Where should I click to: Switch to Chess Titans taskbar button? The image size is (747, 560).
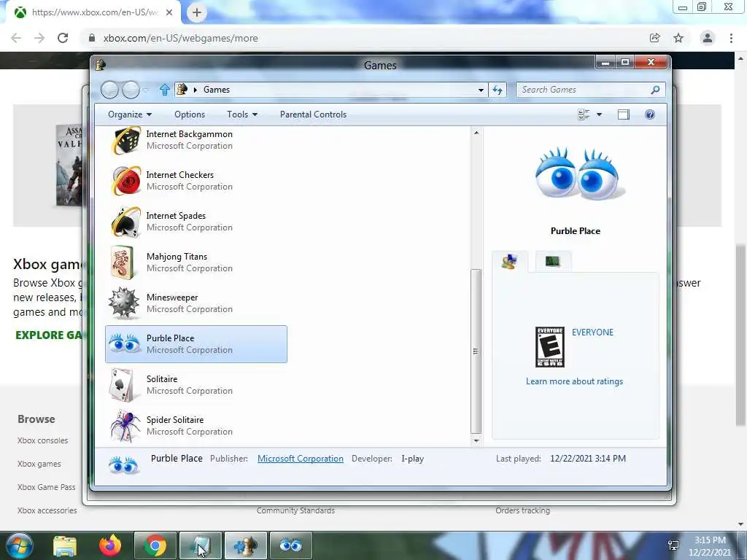click(245, 545)
